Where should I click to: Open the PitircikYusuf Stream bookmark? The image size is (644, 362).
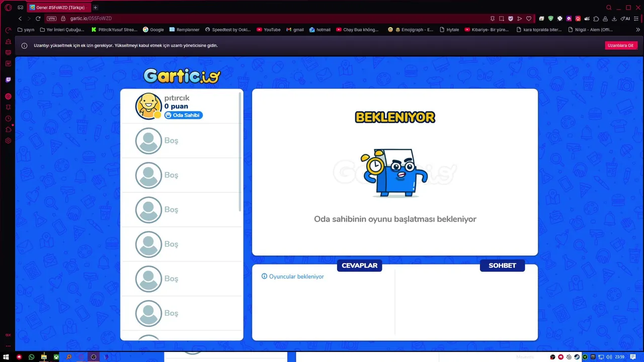click(114, 30)
